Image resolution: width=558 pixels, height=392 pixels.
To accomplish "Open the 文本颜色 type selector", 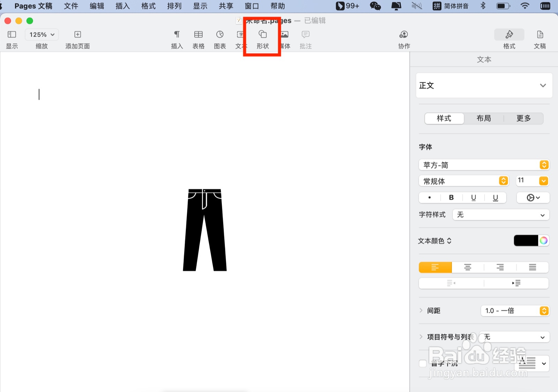I will coord(435,241).
